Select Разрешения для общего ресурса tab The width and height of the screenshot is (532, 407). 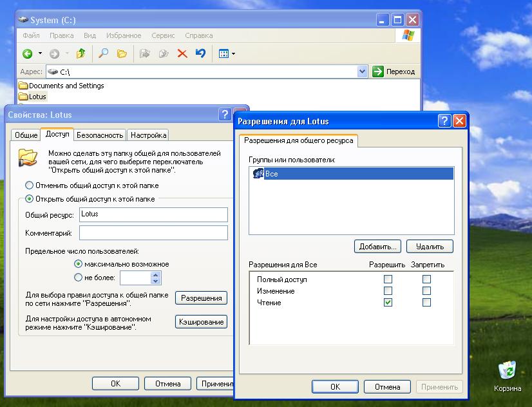[x=299, y=140]
